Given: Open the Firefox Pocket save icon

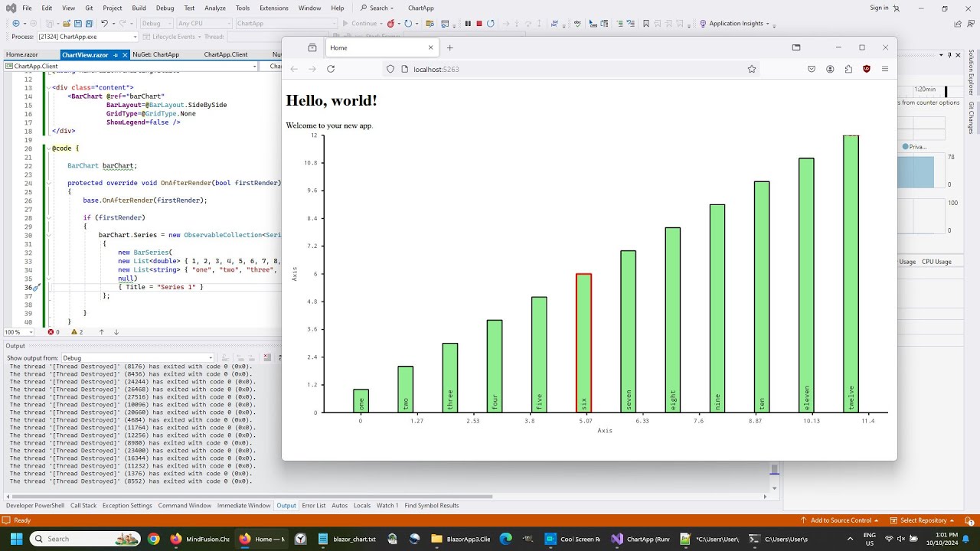Looking at the screenshot, I should tap(812, 69).
